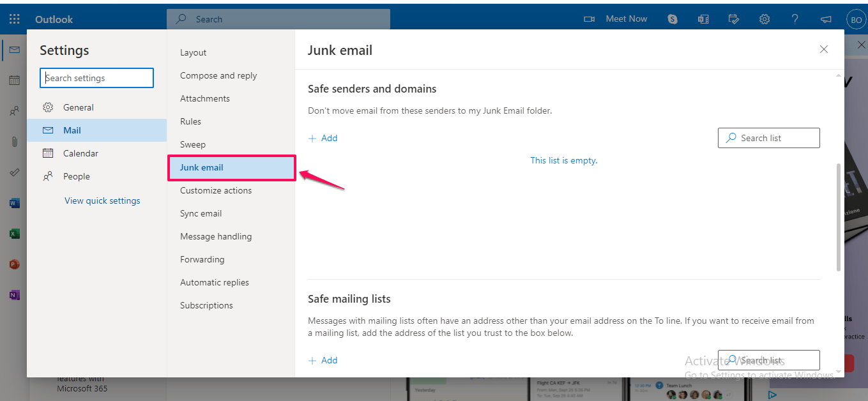Open the feedback megaphone icon
Viewport: 868px width, 401px height.
coord(826,19)
